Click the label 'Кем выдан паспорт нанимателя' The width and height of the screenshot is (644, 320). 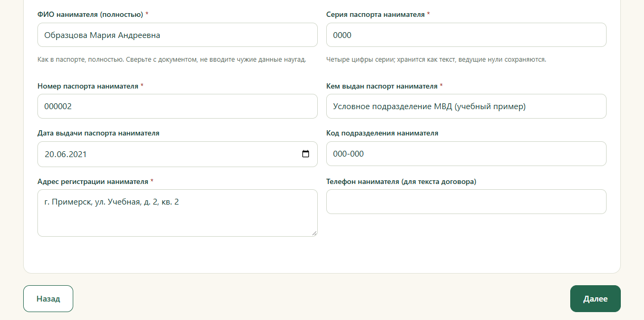click(382, 86)
